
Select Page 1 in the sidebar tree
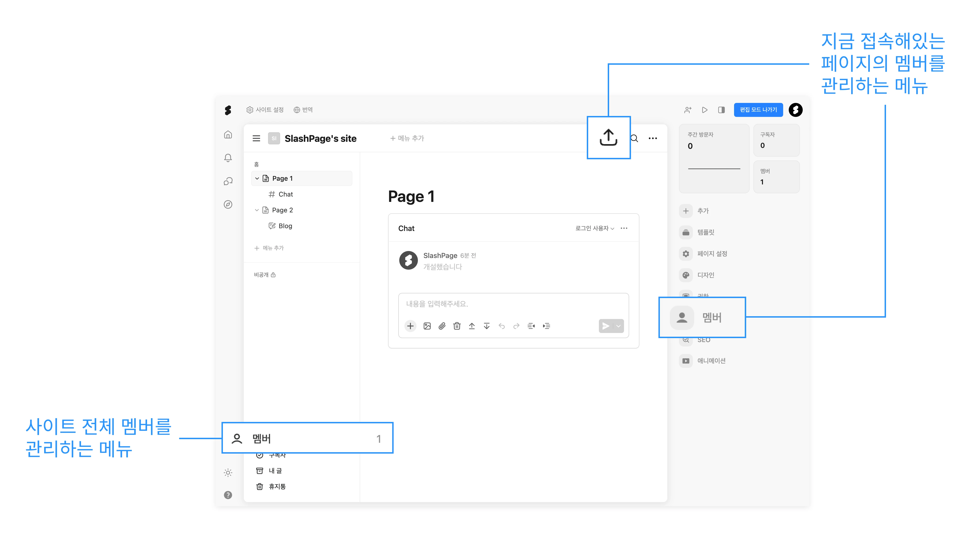tap(302, 179)
